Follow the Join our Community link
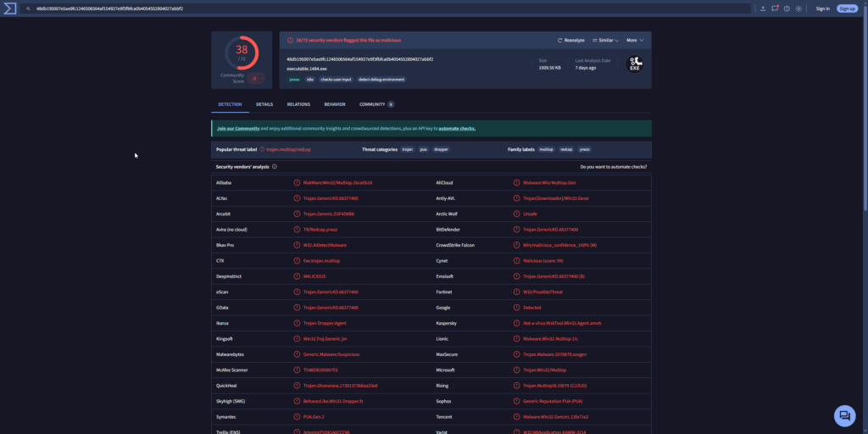 click(238, 129)
